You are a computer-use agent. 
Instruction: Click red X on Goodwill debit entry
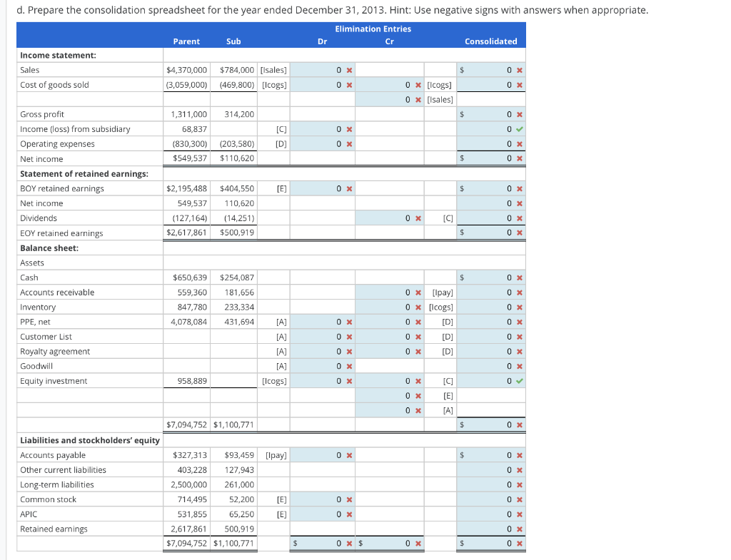coord(348,366)
